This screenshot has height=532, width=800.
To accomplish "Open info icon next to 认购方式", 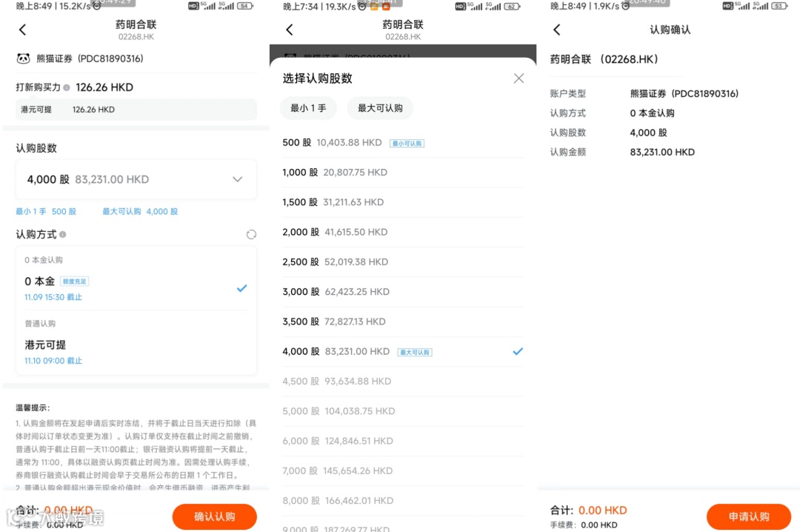I will coord(63,234).
